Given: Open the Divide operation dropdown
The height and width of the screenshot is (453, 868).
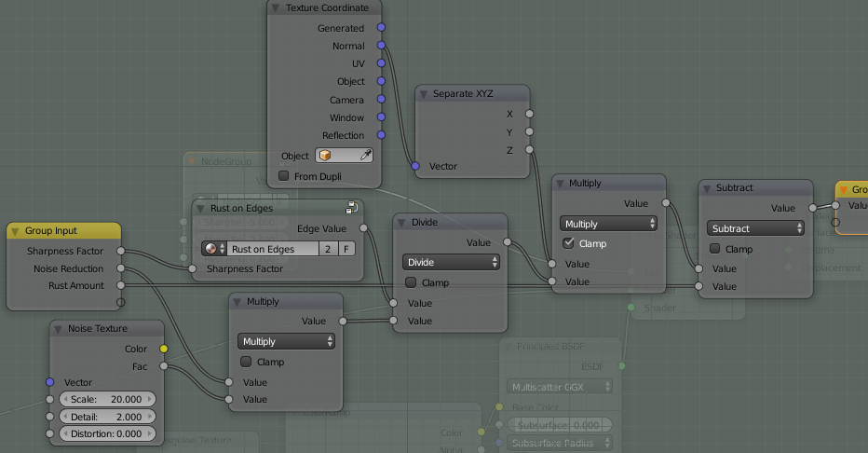Looking at the screenshot, I should [451, 262].
